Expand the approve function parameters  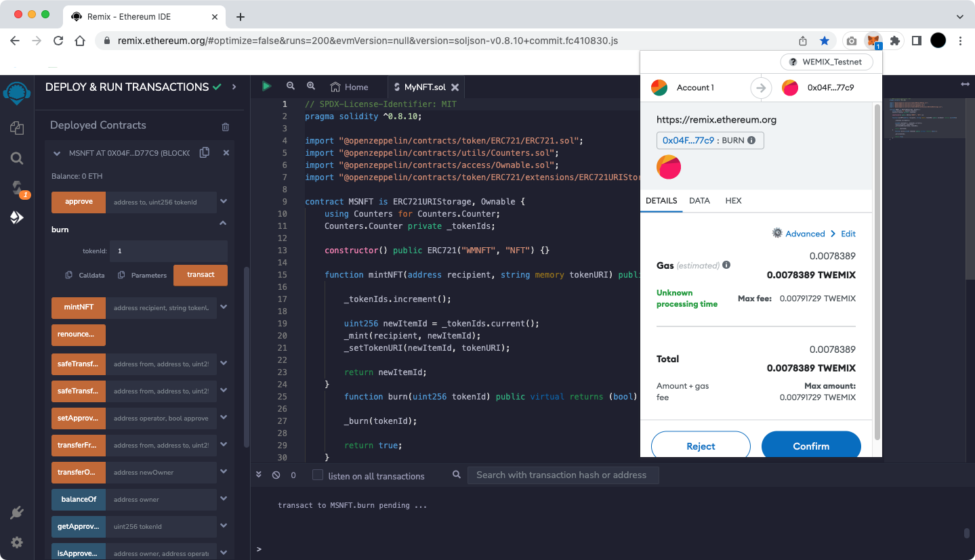(x=224, y=201)
